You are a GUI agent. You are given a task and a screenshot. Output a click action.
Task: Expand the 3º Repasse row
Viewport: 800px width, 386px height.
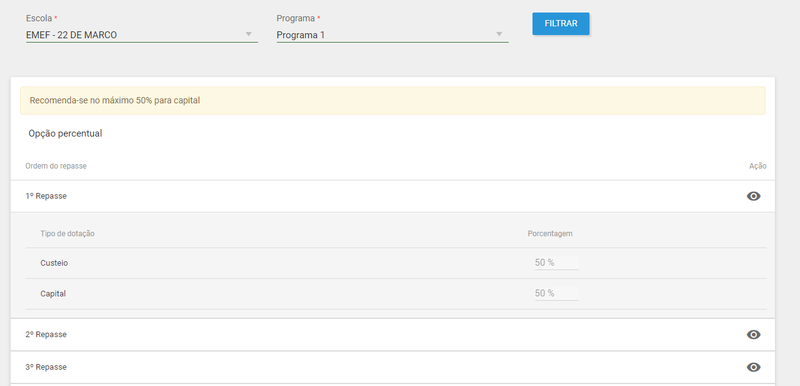392,367
